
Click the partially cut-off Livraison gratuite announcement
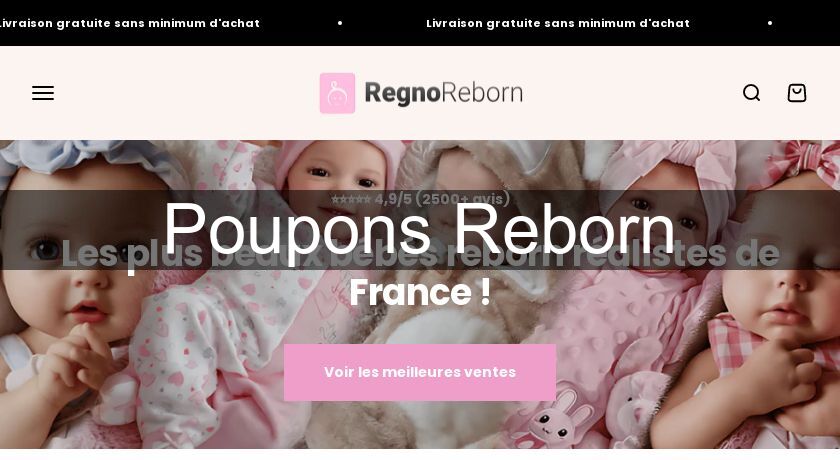130,23
